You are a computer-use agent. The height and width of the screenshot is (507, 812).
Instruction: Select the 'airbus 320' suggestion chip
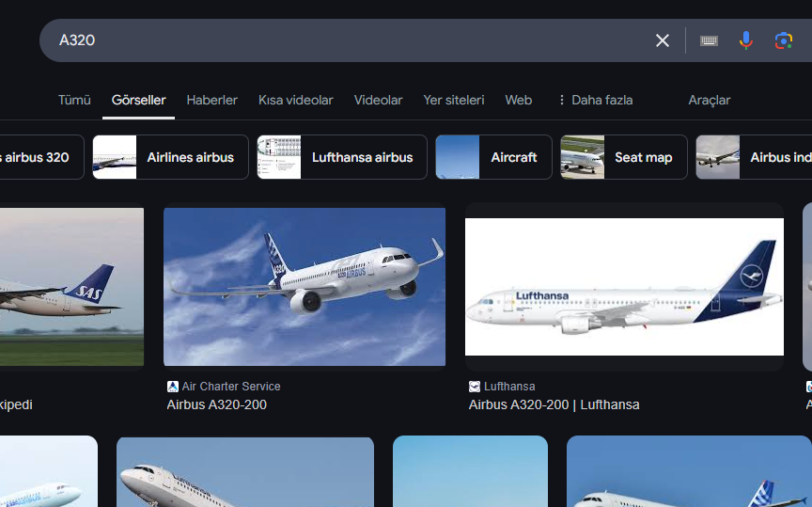40,157
